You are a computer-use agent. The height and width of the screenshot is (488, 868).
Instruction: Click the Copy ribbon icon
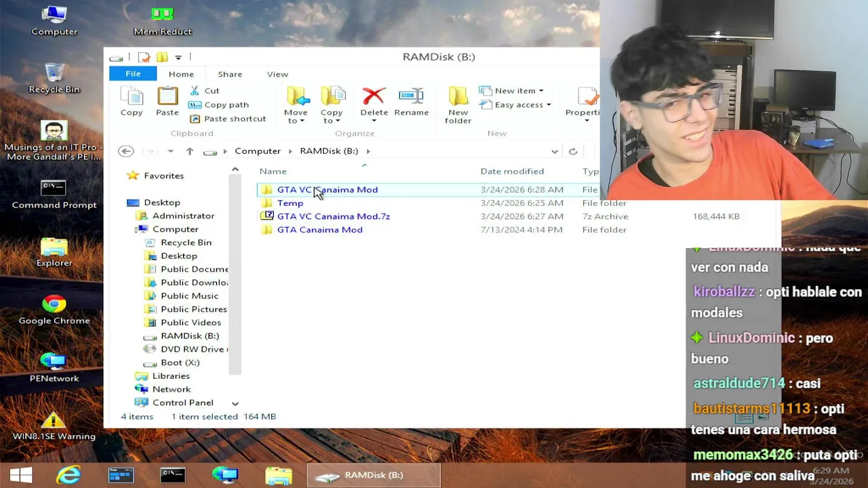[132, 102]
